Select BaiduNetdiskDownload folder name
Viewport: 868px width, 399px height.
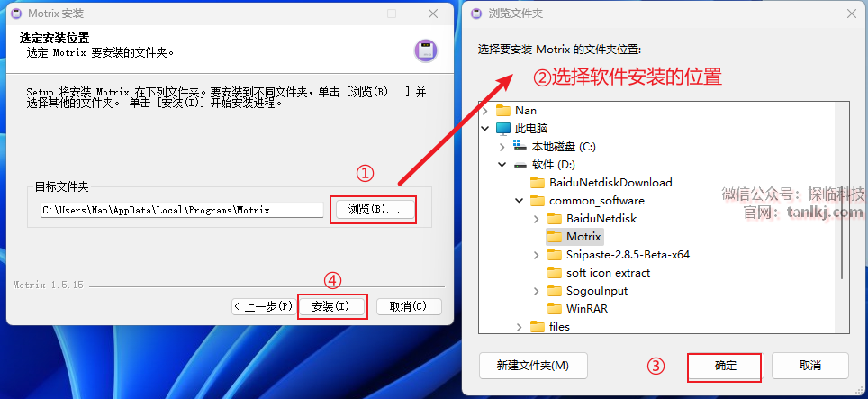[x=610, y=183]
